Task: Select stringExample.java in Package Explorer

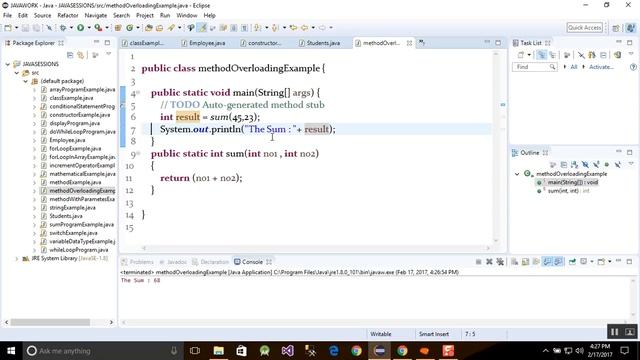Action: 72,208
